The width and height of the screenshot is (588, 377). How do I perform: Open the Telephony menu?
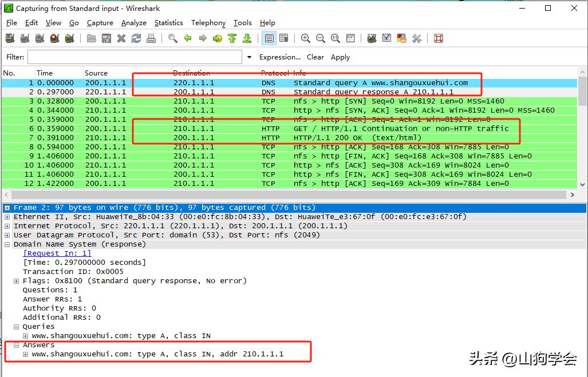click(208, 23)
